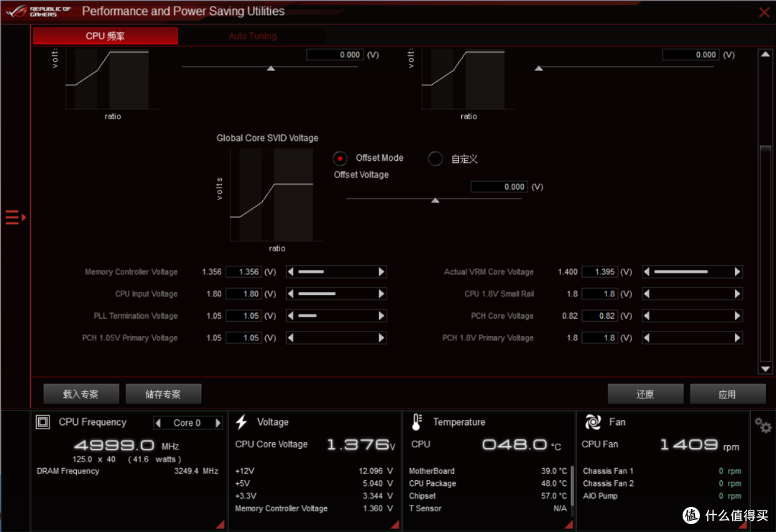Click the CPU Frequency chip icon
This screenshot has width=776, height=532.
click(42, 421)
